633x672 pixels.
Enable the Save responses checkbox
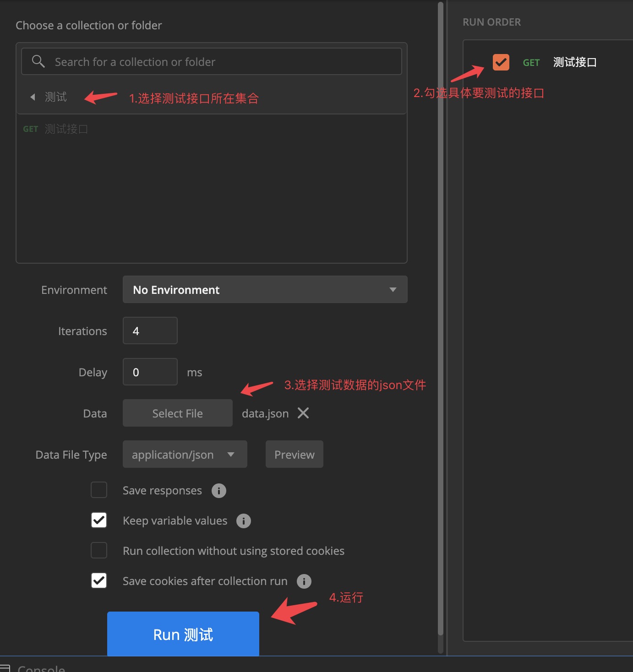pos(99,490)
